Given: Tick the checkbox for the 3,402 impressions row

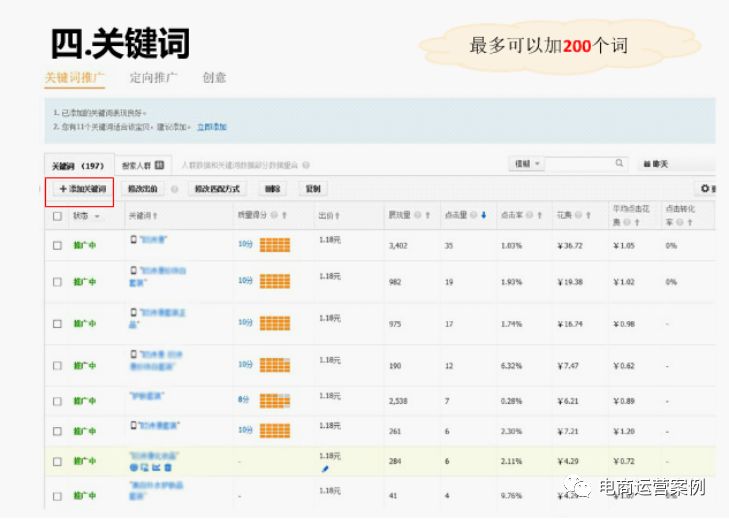Looking at the screenshot, I should tap(57, 245).
